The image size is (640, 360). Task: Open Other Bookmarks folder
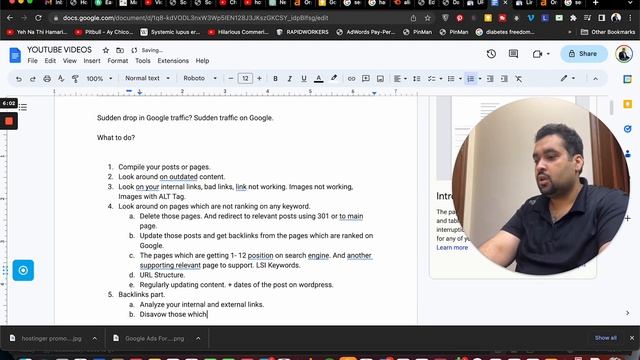(608, 32)
